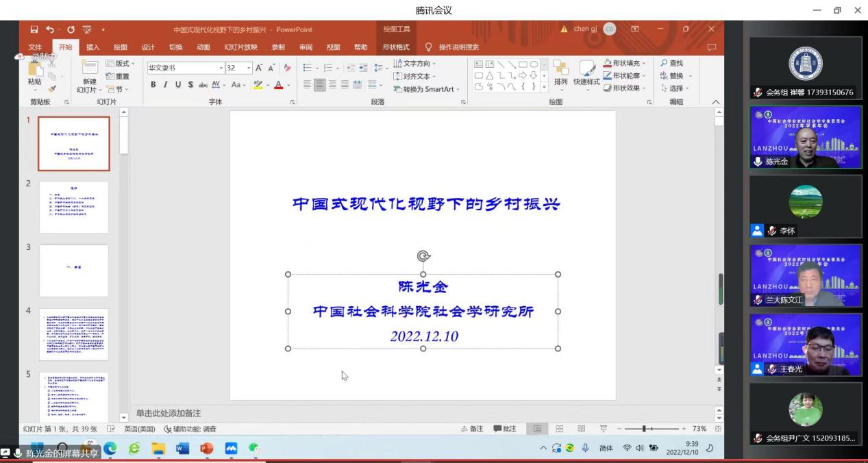
Task: Click the Clear Formatting eraser icon
Action: click(287, 68)
